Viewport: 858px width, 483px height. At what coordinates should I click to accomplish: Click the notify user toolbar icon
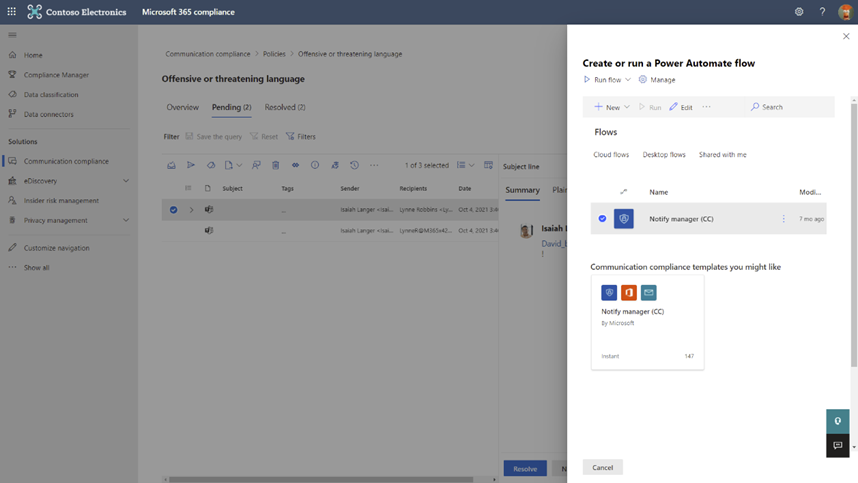tap(256, 165)
